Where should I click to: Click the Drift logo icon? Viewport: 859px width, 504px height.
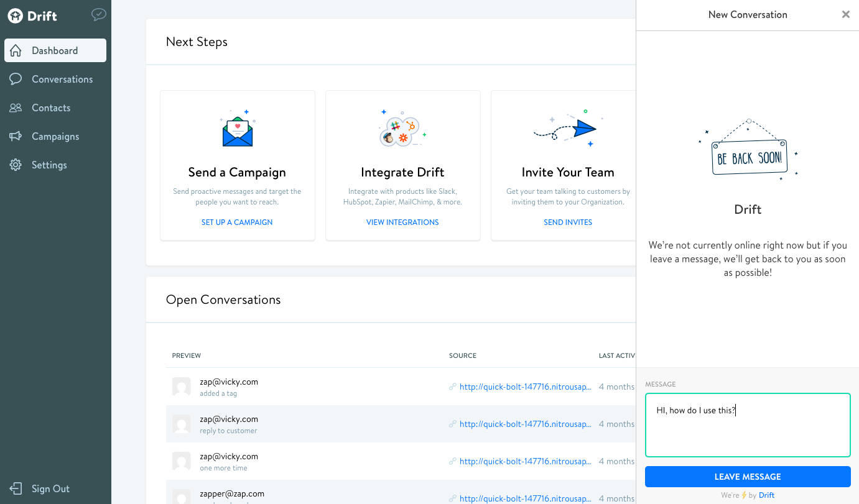[x=16, y=16]
